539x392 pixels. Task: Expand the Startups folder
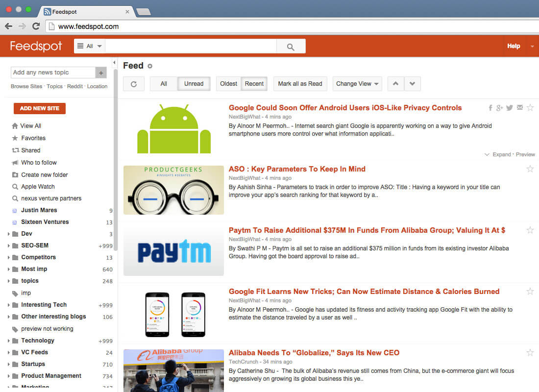[9, 364]
